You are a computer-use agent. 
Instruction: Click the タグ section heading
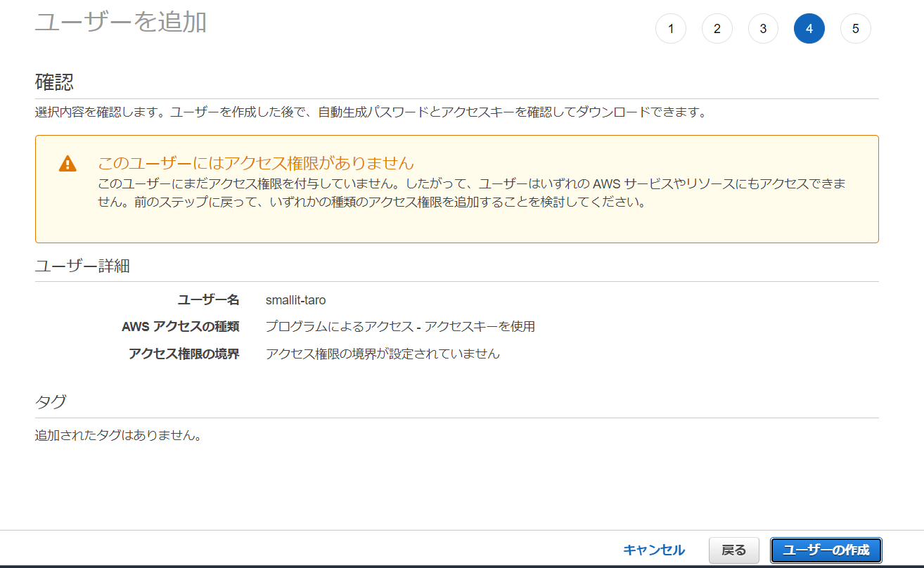pos(51,402)
